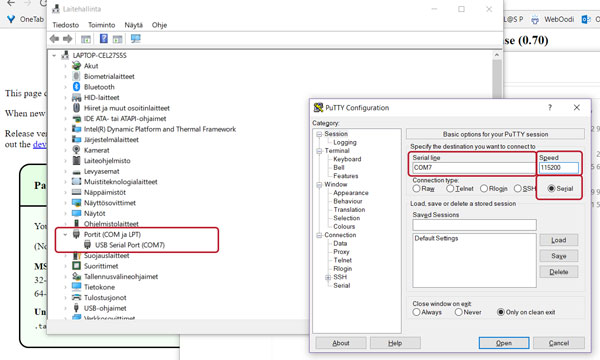Select the Näytöt monitor icon

point(77,213)
